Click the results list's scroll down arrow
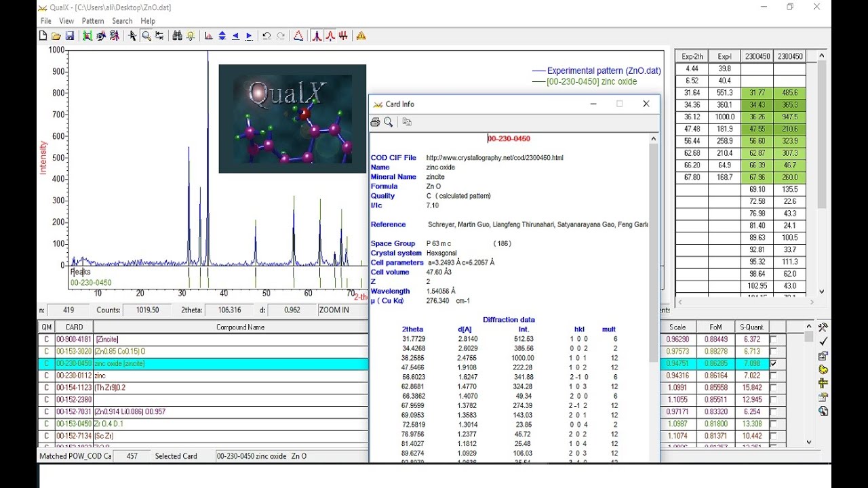Image resolution: width=868 pixels, height=488 pixels. (x=808, y=442)
